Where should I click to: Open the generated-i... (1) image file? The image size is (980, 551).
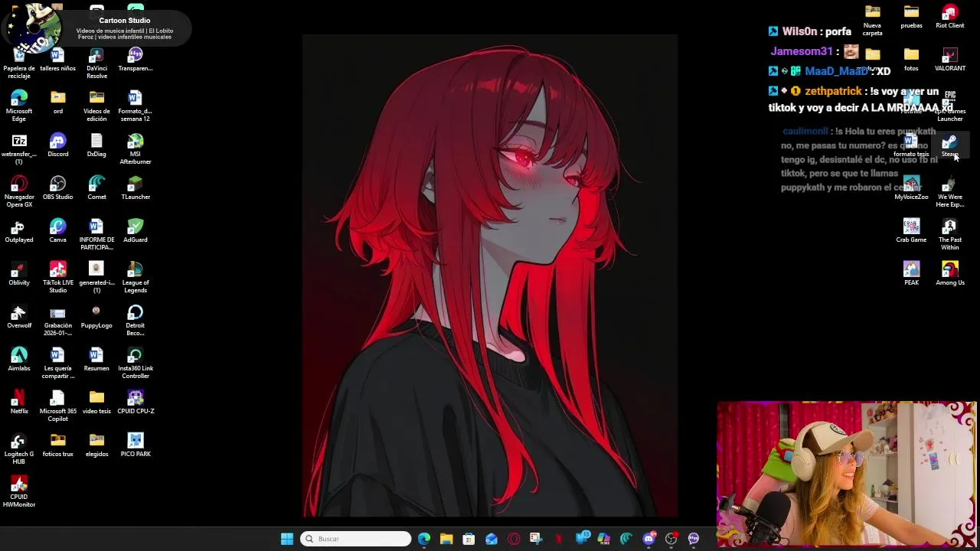96,277
